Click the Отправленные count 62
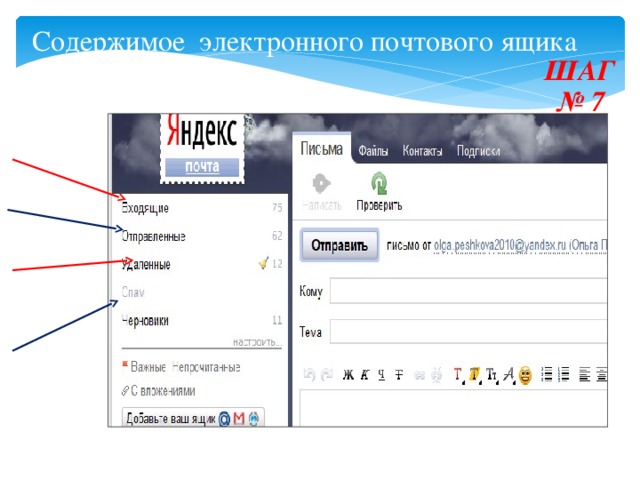This screenshot has width=640, height=480. click(x=277, y=236)
